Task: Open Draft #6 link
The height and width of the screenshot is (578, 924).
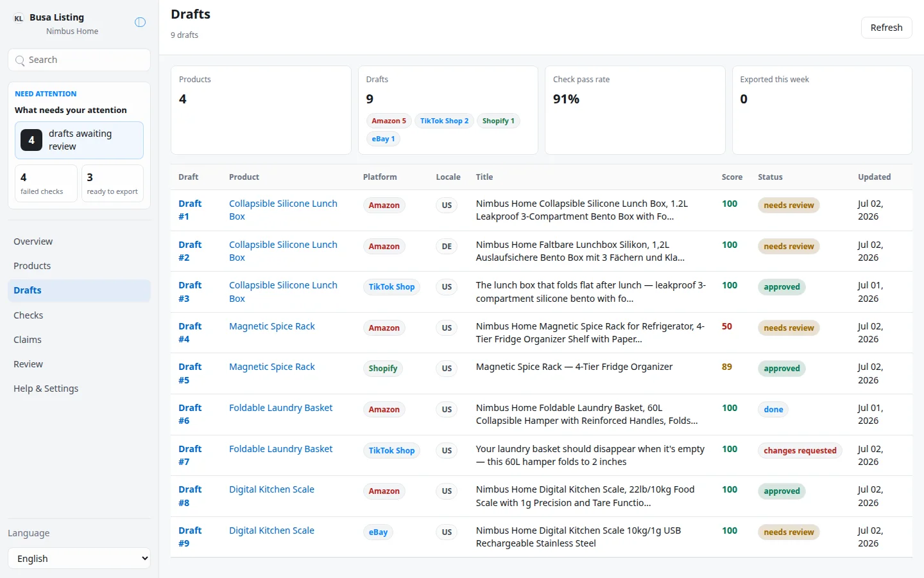Action: coord(190,414)
